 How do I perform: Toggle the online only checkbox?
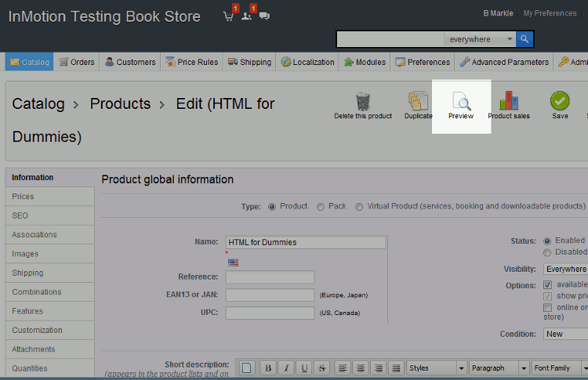(548, 308)
